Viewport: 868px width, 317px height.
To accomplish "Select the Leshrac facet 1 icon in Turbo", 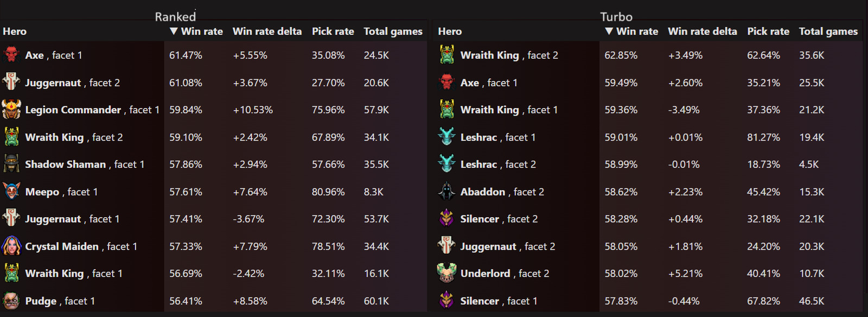I will click(x=446, y=137).
